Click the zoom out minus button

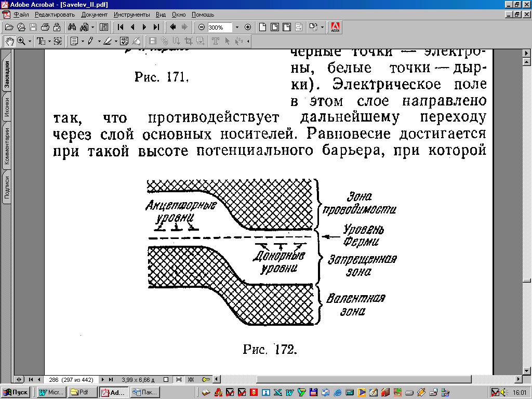point(202,27)
